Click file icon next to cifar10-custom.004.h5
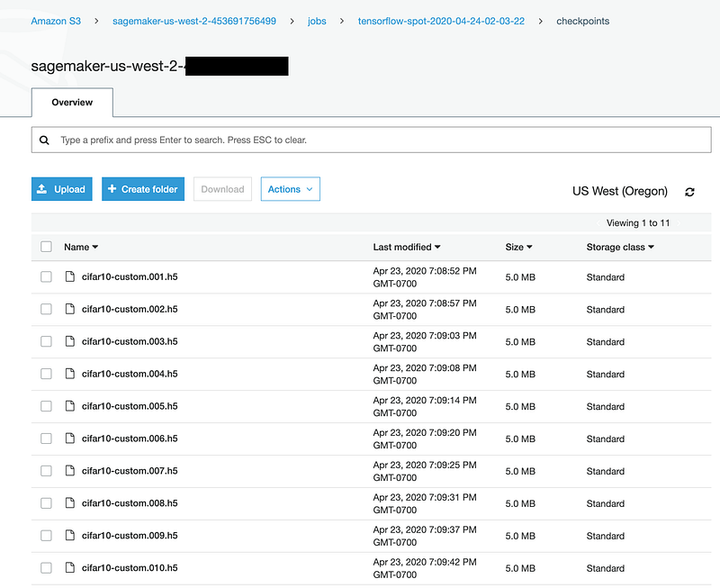 69,374
